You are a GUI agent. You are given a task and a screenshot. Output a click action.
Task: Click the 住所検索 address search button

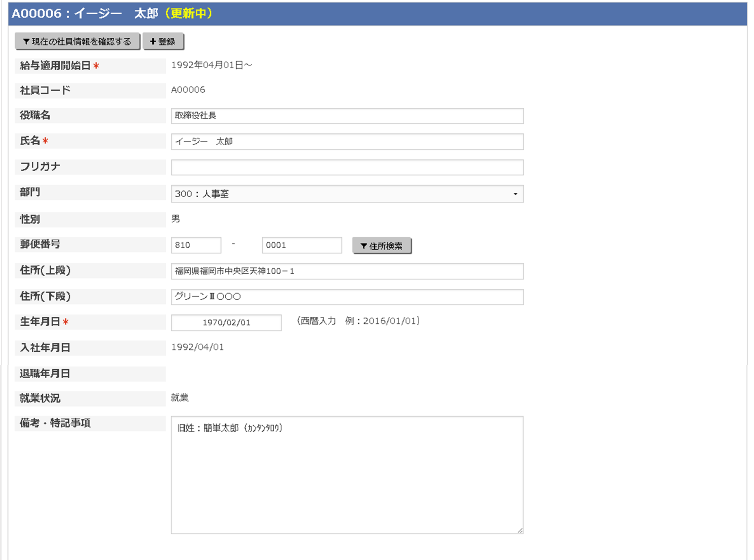tap(381, 246)
